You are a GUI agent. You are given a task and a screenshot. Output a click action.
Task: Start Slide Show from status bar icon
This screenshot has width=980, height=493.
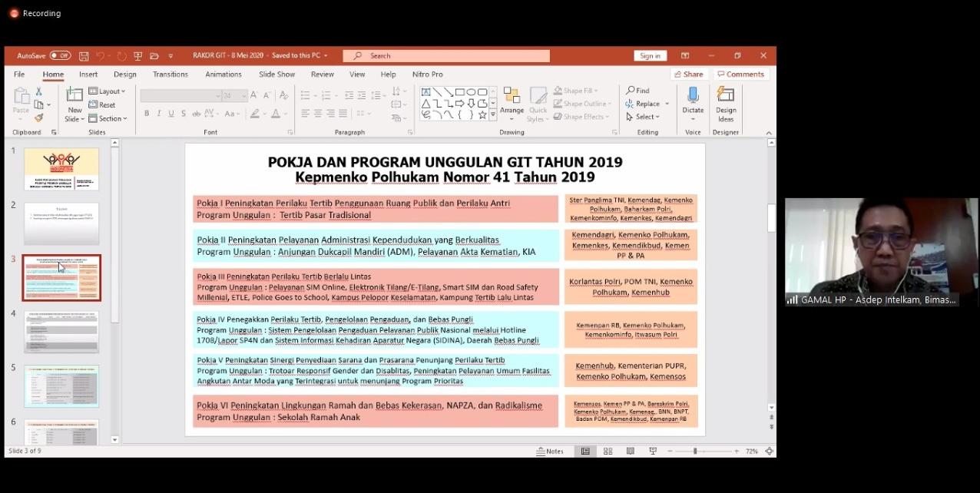pos(653,452)
